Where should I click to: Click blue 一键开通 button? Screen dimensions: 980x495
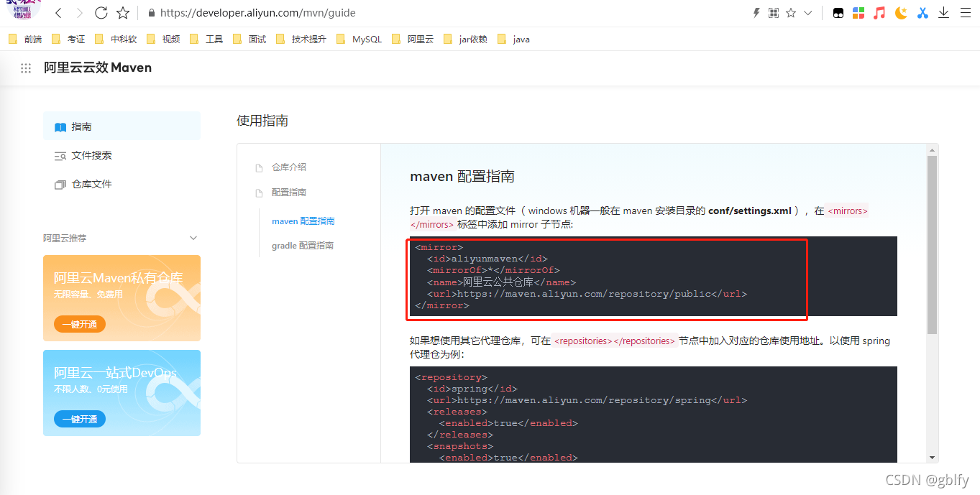(80, 419)
